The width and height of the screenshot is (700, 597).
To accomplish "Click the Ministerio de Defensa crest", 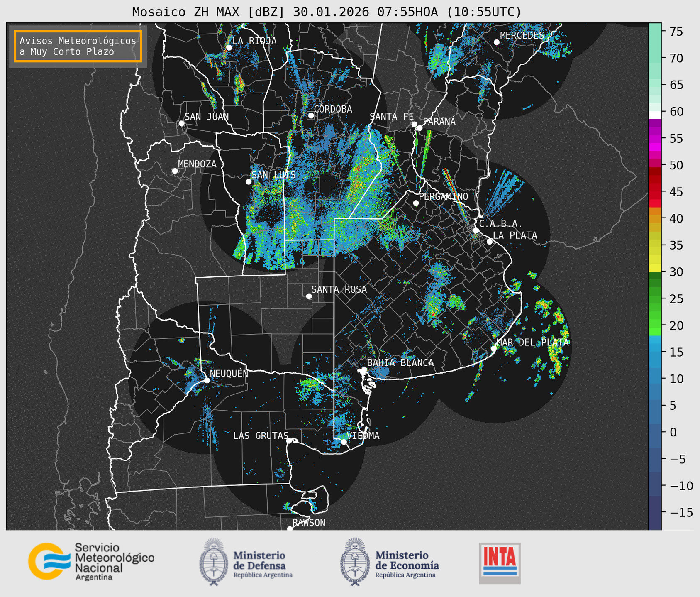I will [x=214, y=562].
